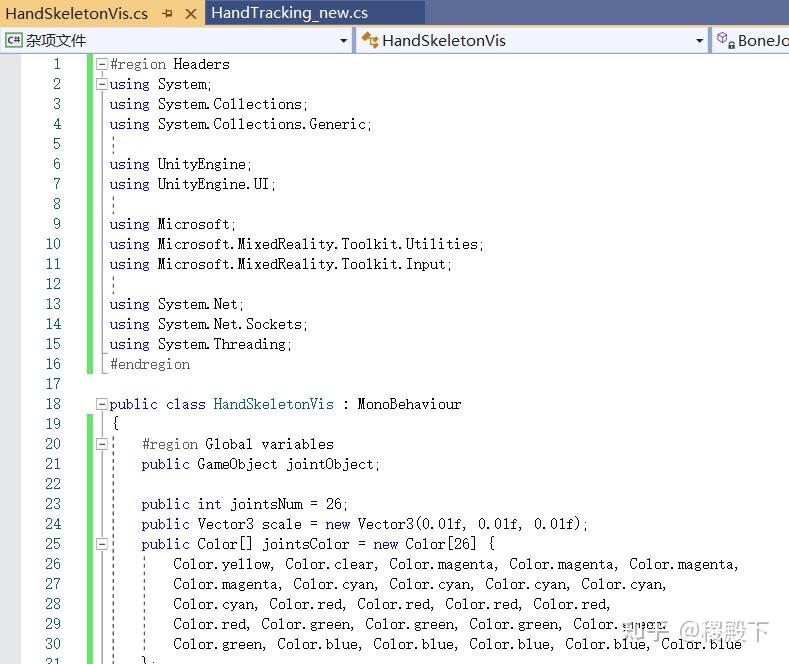Click 'using System.Collections.Generic;' line
Image resolution: width=789 pixels, height=664 pixels.
(240, 124)
